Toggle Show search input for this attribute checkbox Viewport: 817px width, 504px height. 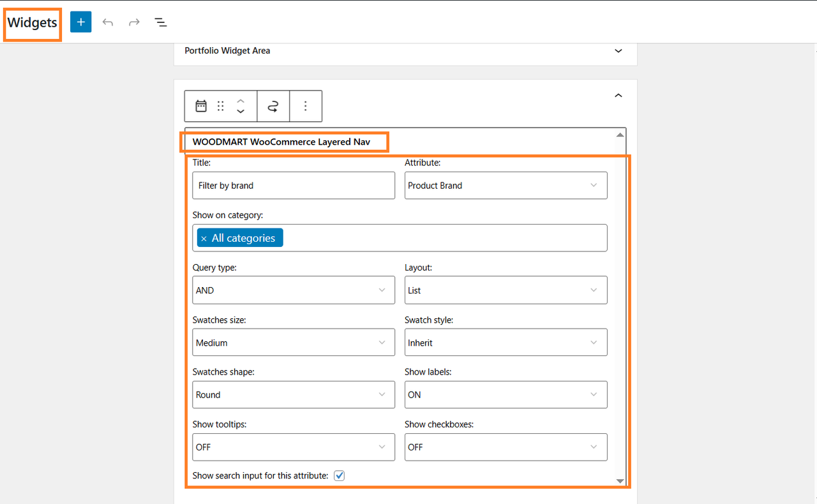point(340,476)
